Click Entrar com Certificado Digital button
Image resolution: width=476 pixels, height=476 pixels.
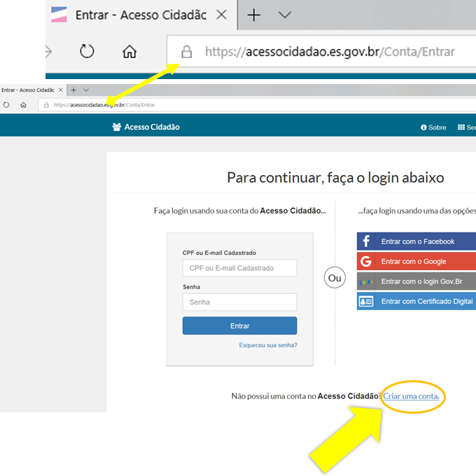point(416,302)
